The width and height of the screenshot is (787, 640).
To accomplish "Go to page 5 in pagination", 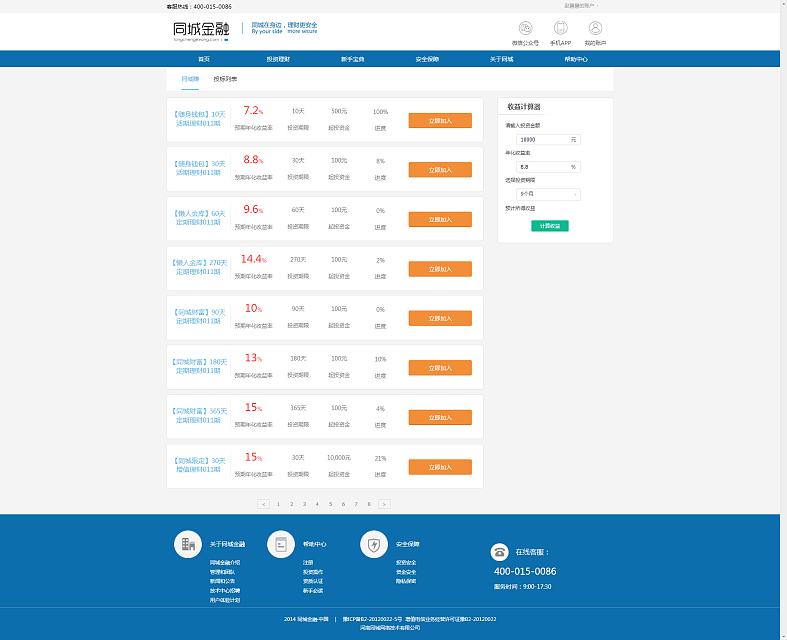I will [330, 504].
